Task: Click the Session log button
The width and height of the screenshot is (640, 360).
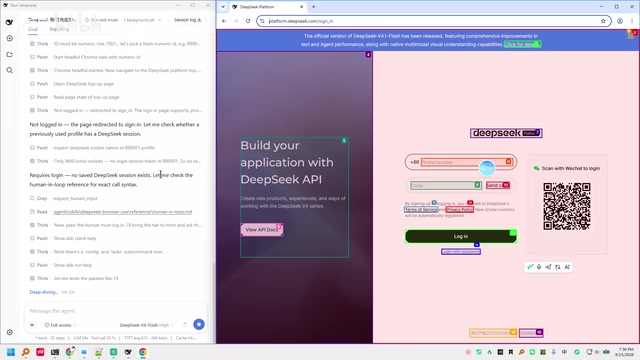Action: point(187,20)
